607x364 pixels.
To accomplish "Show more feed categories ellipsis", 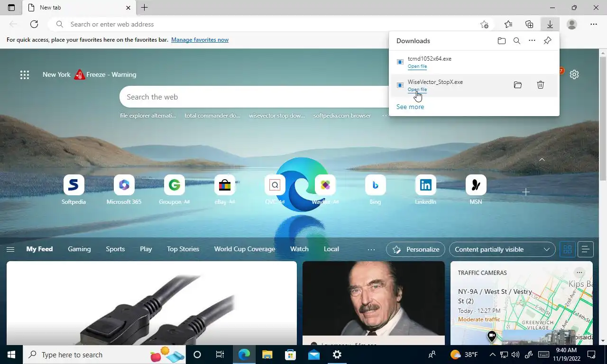I will [x=371, y=249].
